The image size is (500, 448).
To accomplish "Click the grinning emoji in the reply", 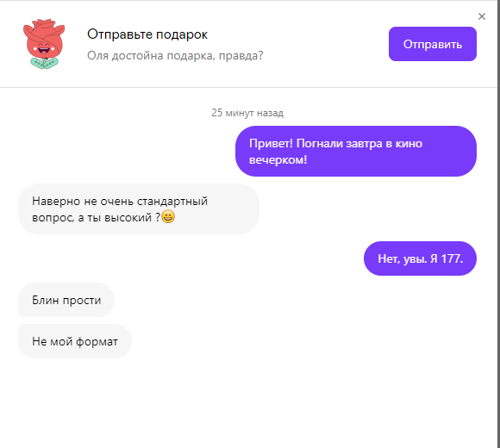I will [x=168, y=216].
